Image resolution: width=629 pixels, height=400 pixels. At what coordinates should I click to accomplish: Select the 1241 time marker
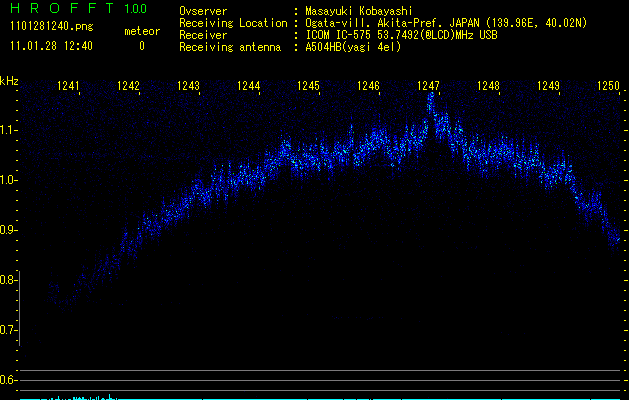tap(69, 87)
